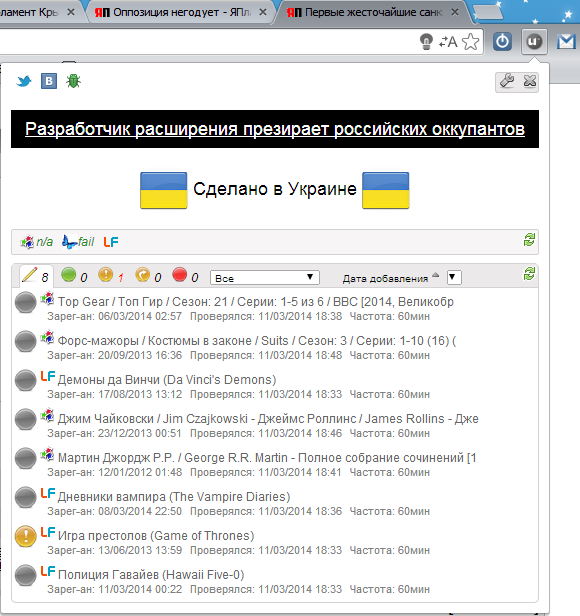Click the yellow warning ball for Игра престолов
Viewport: 580px width, 616px height.
click(26, 536)
